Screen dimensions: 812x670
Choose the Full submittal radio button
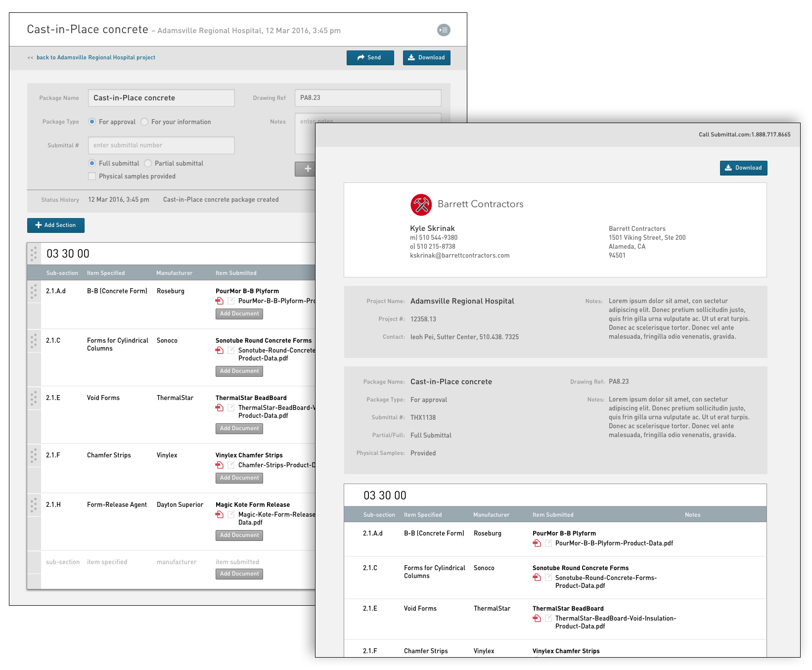(92, 163)
